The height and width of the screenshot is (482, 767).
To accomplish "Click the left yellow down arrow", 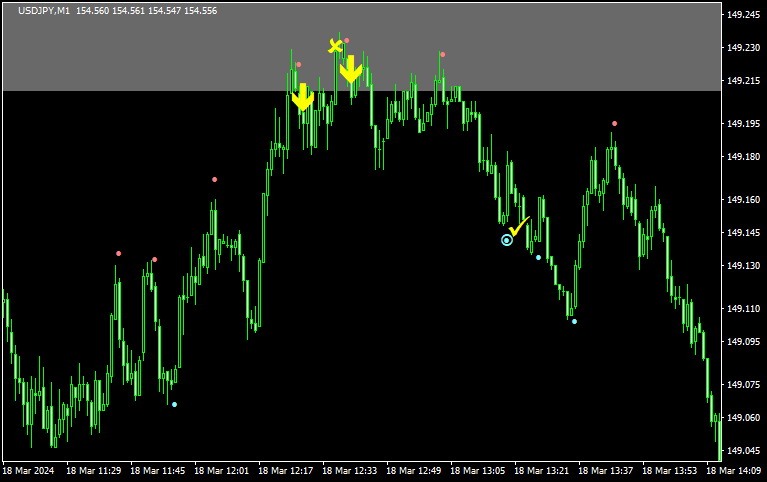I will (x=302, y=97).
